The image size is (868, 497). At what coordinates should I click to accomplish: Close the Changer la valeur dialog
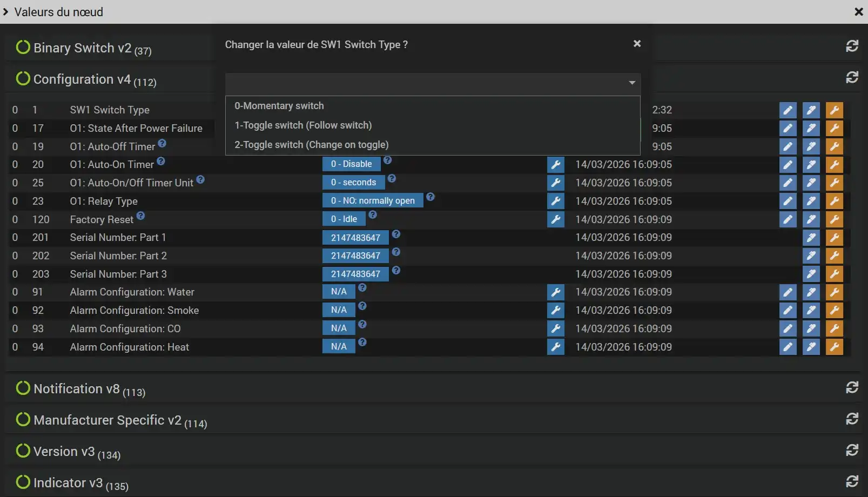pyautogui.click(x=637, y=44)
